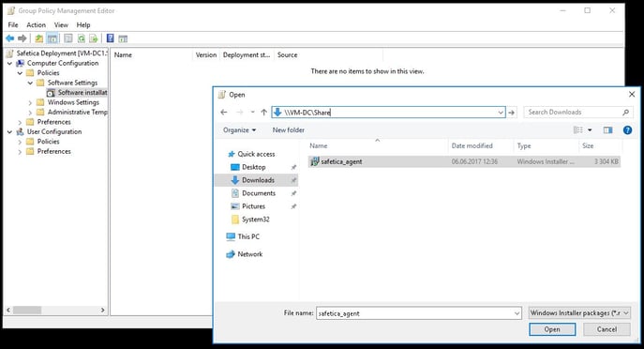
Task: Click the Properties icon in the editor toolbar
Action: click(x=68, y=38)
